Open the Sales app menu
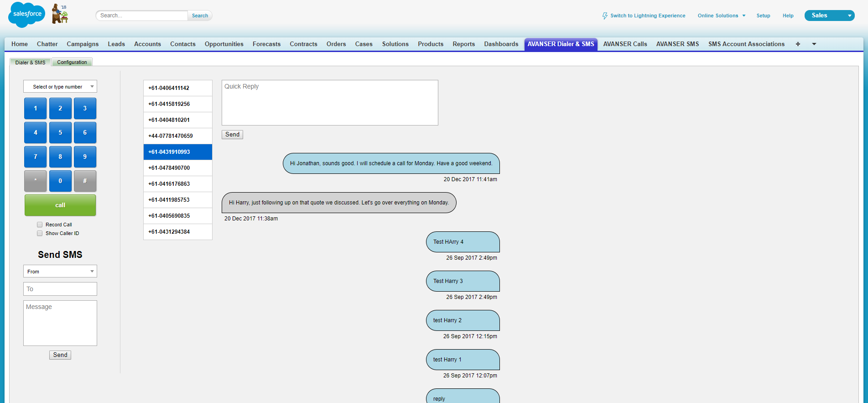Image resolution: width=868 pixels, height=403 pixels. (829, 16)
